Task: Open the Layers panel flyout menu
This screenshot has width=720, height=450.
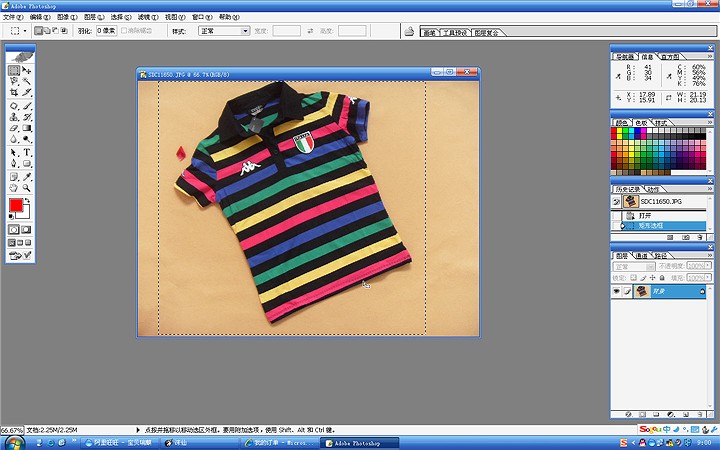Action: [x=710, y=255]
